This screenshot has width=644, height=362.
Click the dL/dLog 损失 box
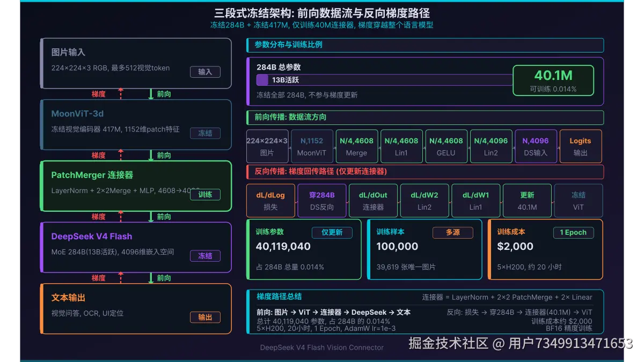(270, 201)
